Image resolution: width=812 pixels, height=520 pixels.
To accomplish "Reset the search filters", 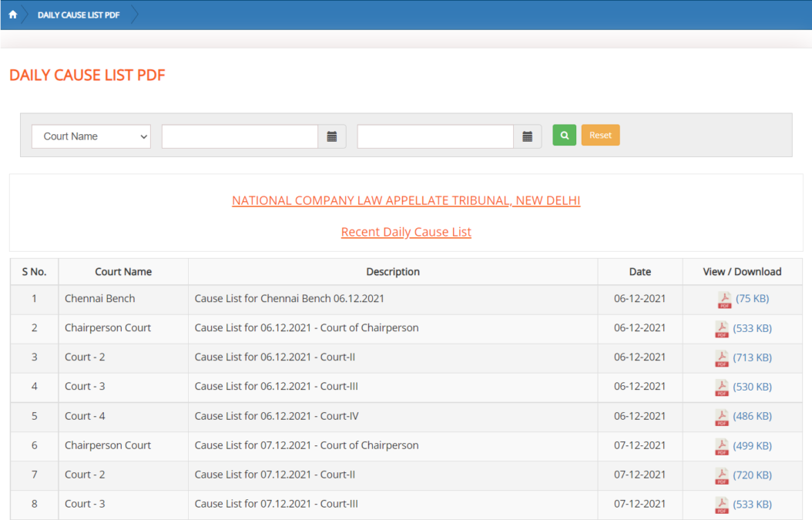I will click(x=600, y=135).
